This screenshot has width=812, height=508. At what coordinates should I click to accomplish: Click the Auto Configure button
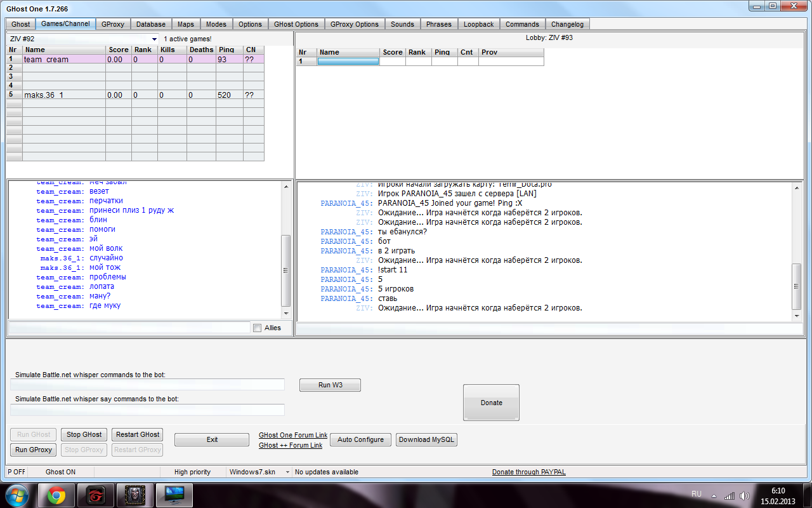tap(360, 439)
